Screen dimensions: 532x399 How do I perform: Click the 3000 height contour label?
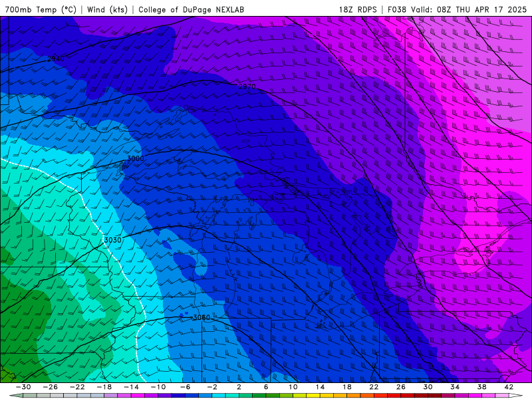click(x=136, y=158)
